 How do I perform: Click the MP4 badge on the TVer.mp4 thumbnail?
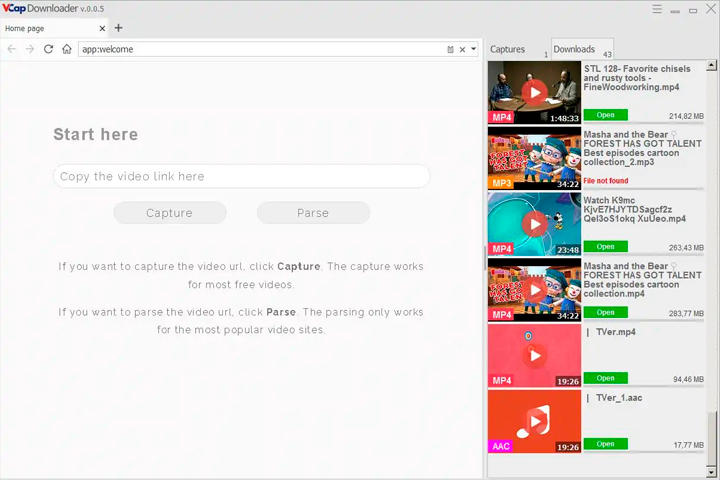[501, 380]
